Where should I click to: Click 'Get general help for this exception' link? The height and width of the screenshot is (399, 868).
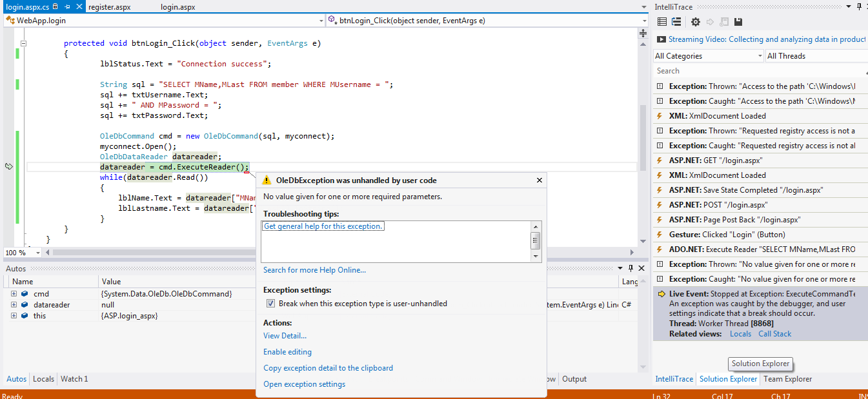(x=323, y=226)
